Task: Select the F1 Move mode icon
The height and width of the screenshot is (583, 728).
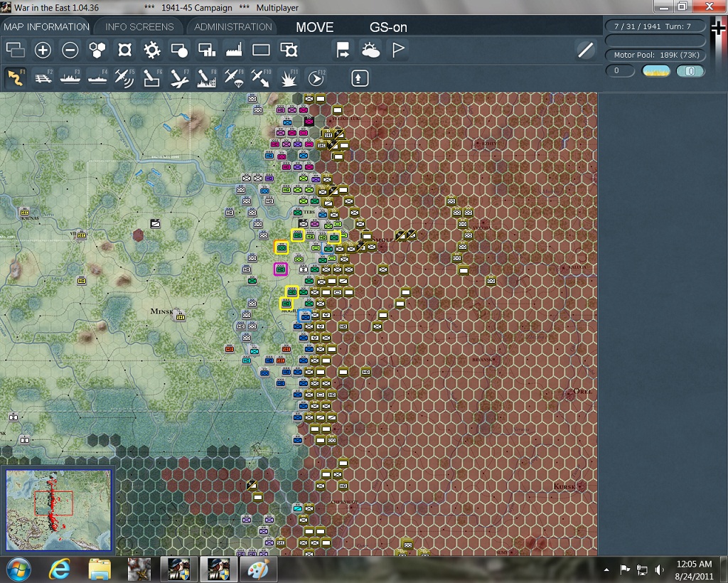Action: (x=16, y=77)
